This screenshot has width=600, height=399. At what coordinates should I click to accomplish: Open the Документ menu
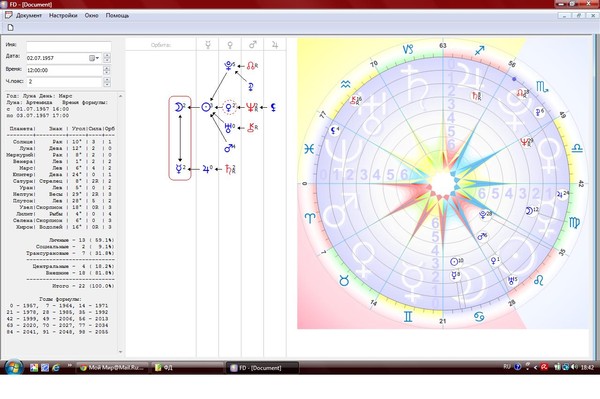tap(29, 15)
